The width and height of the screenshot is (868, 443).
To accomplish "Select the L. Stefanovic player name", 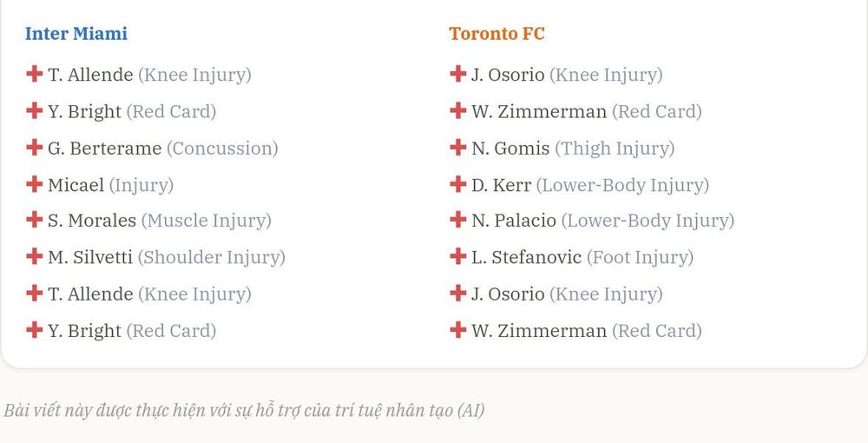I will pos(527,257).
